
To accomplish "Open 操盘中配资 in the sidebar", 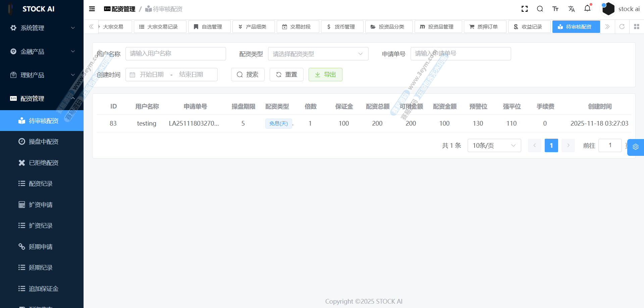I will pyautogui.click(x=44, y=142).
